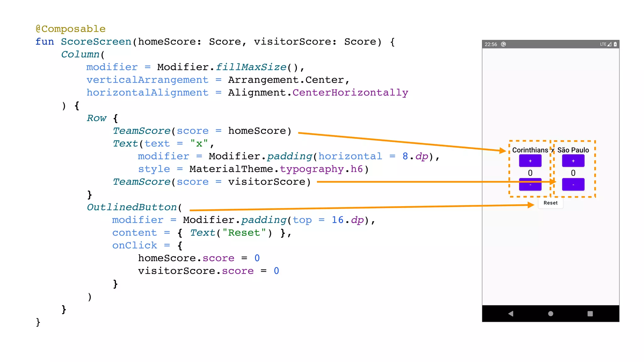
Task: Click the CenterHorizontally alignment value
Action: pos(350,93)
